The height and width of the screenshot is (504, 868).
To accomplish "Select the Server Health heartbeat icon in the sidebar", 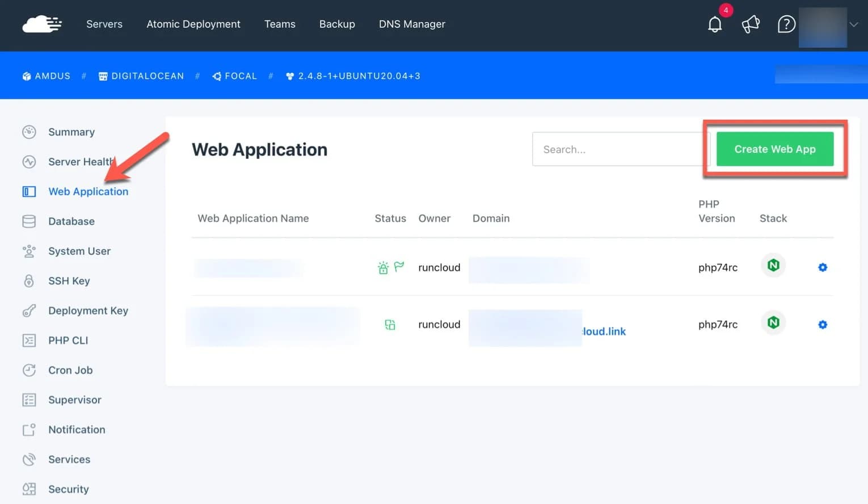I will coord(29,162).
